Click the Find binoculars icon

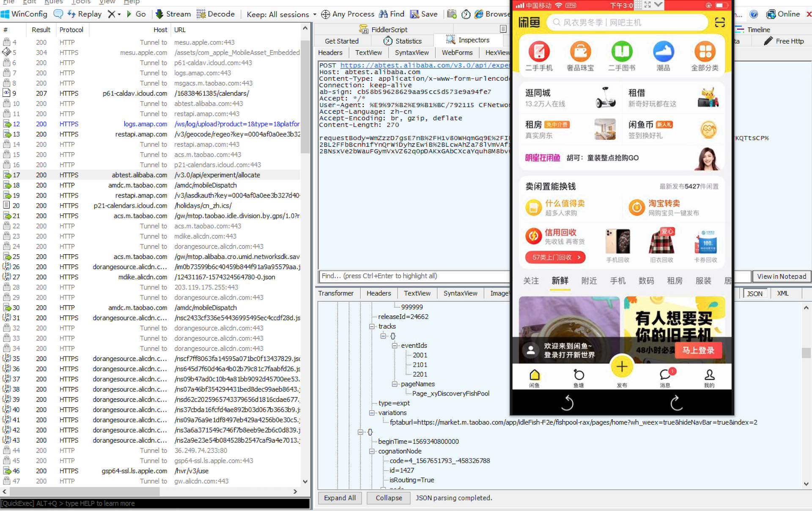(x=383, y=14)
